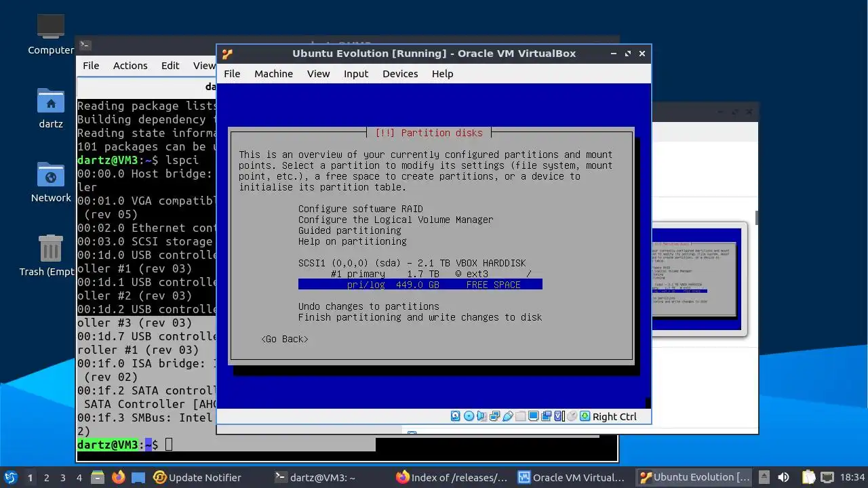Expand the system tray hidden icons arrow
The image size is (868, 488).
(764, 477)
